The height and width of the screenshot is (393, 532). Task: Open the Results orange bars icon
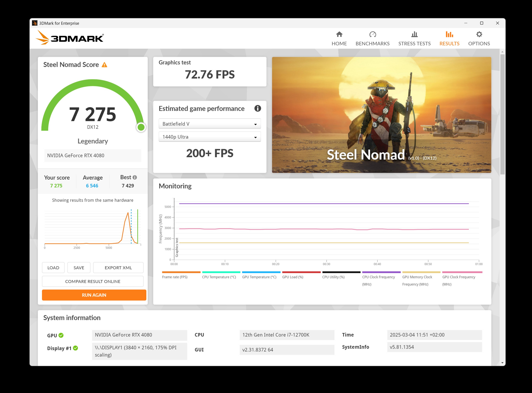(x=449, y=35)
